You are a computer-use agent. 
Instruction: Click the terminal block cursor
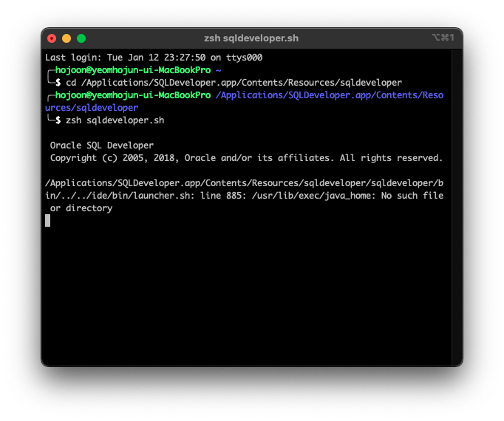[47, 220]
